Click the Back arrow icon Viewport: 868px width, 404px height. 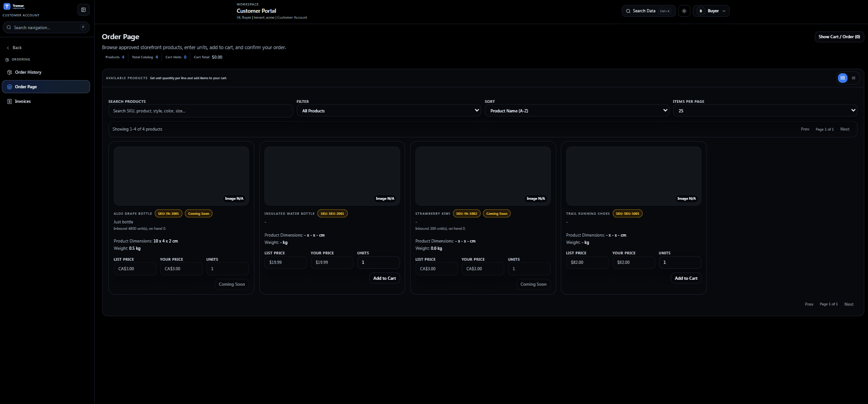click(8, 48)
